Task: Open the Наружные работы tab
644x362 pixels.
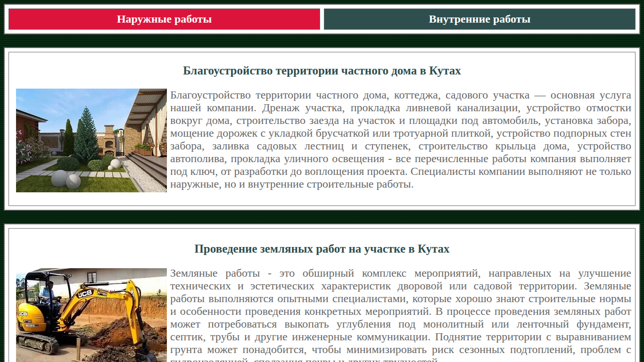Action: tap(164, 19)
